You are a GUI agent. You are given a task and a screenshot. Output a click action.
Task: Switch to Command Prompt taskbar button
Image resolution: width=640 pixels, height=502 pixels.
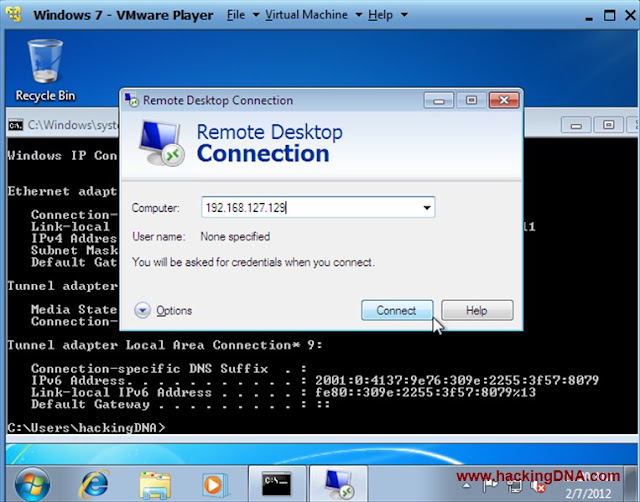[x=277, y=484]
